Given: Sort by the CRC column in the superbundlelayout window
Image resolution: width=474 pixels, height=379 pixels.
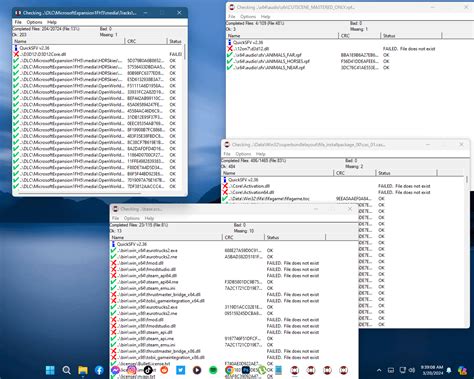Looking at the screenshot, I should tap(354, 173).
